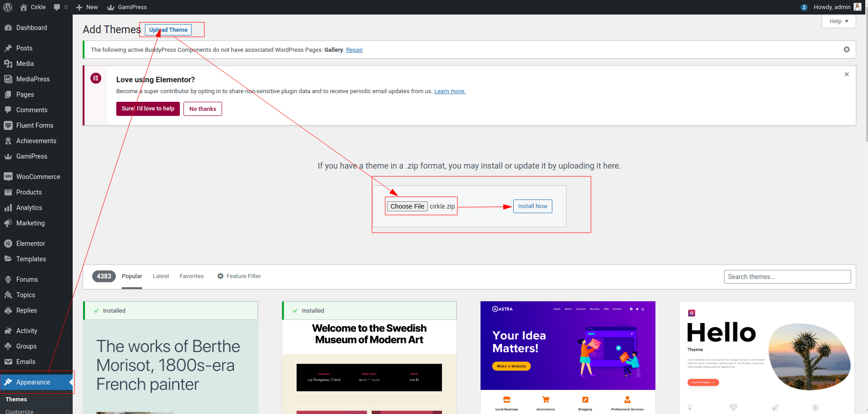Click the Choose File button
868x414 pixels.
coord(407,206)
